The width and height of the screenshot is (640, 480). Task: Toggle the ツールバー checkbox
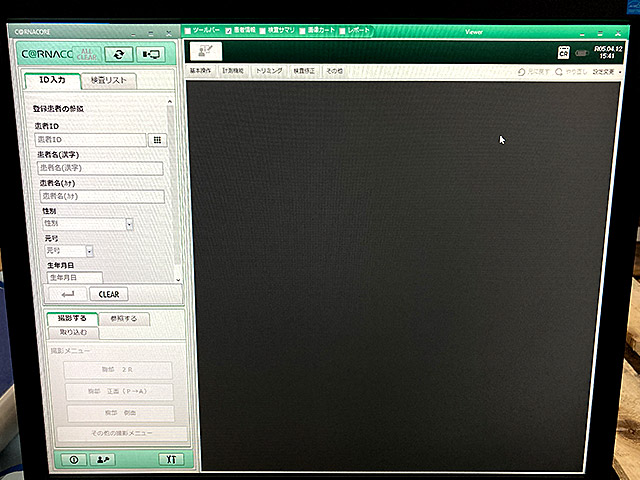(188, 31)
